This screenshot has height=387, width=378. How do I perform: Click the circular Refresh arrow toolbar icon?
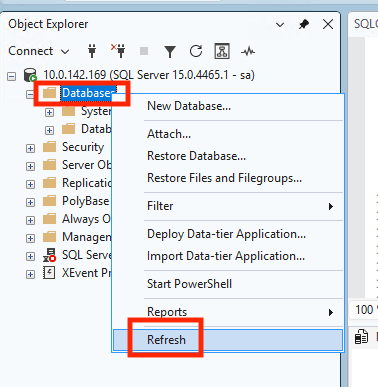[x=196, y=51]
